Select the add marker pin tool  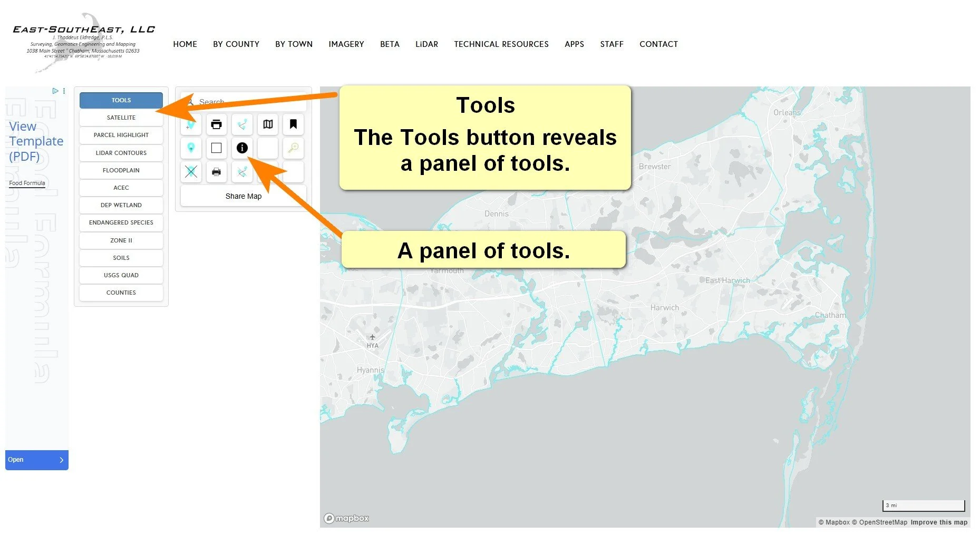tap(191, 124)
